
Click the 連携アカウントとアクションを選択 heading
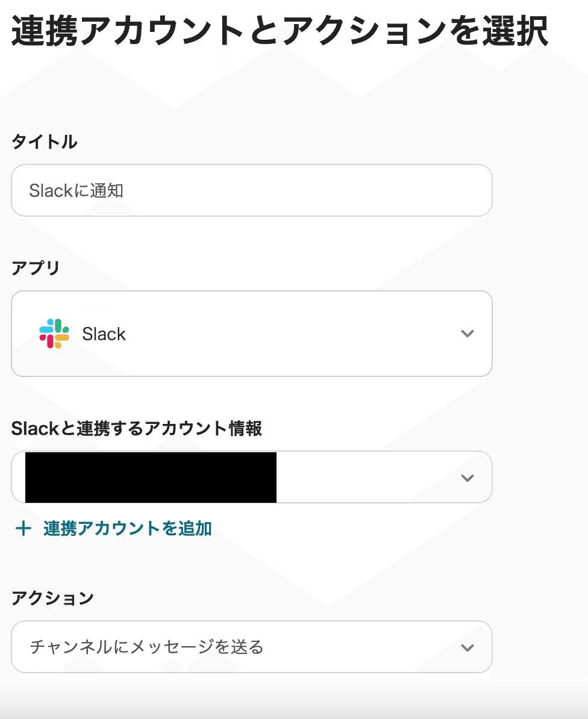pos(280,31)
